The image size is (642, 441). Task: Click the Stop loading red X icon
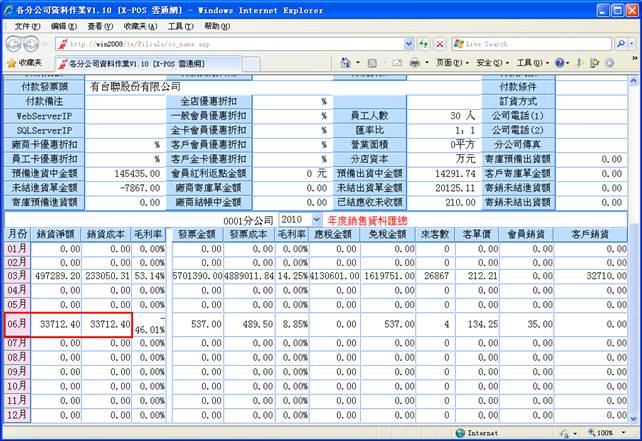click(x=439, y=44)
